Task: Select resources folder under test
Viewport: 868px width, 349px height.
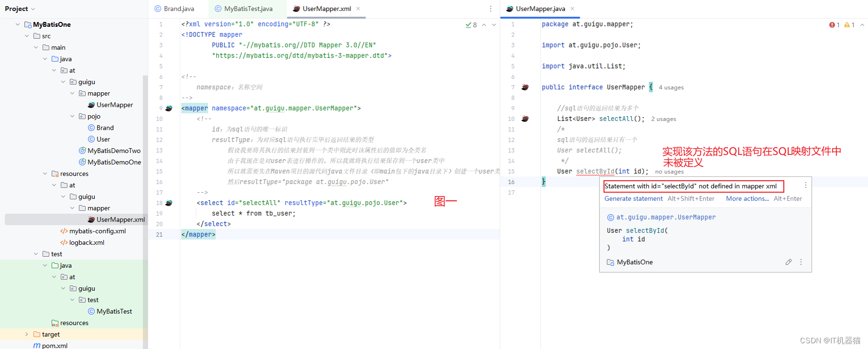Action: point(74,323)
